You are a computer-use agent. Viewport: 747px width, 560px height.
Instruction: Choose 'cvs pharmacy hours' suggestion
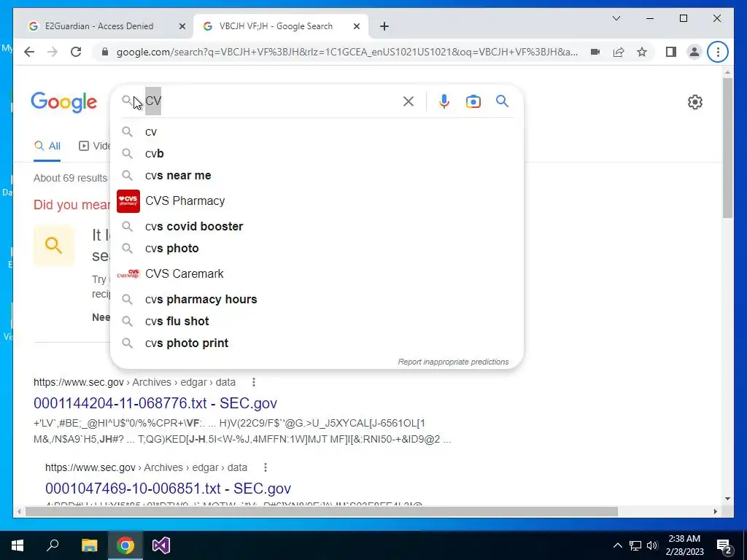pos(317,300)
